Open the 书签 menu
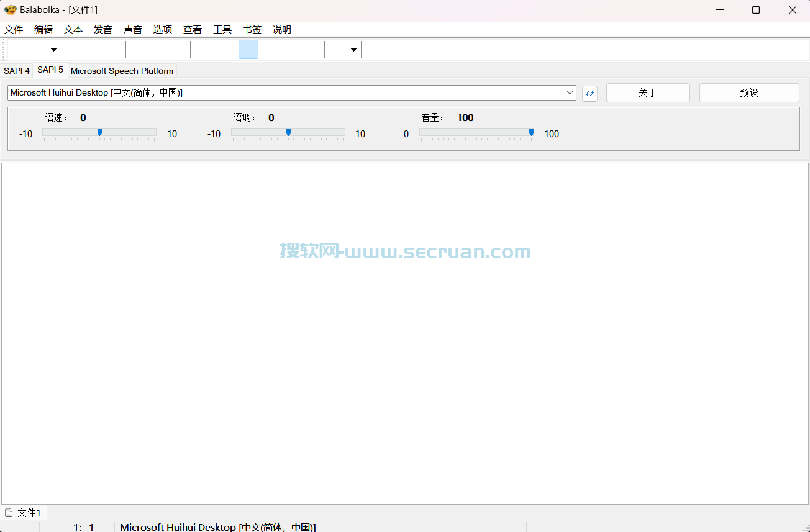The image size is (810, 532). (252, 30)
